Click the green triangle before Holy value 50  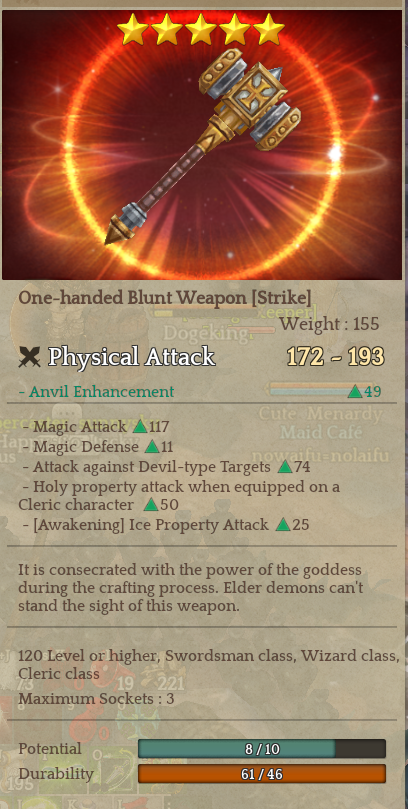(151, 504)
